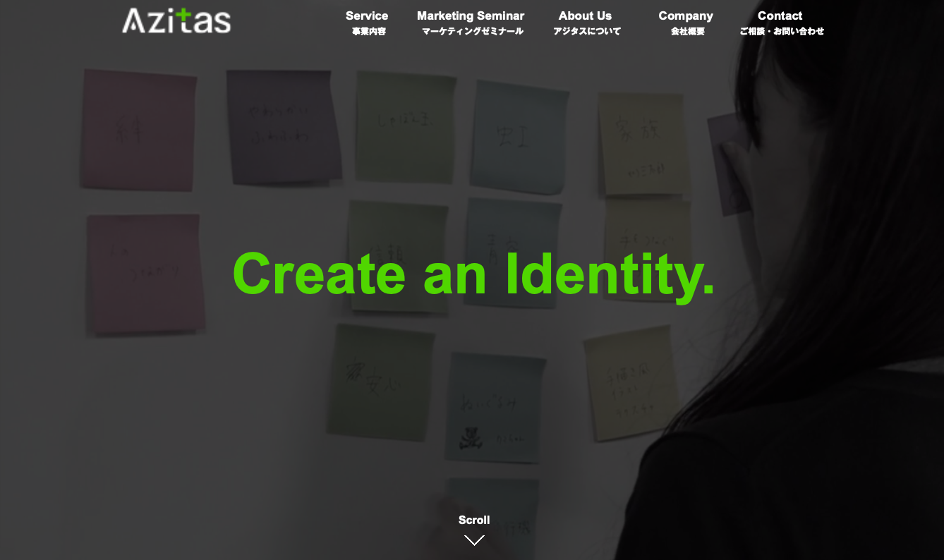Screen dimensions: 944x560
Task: Click the 会社概要 subtitle under Company
Action: click(688, 32)
